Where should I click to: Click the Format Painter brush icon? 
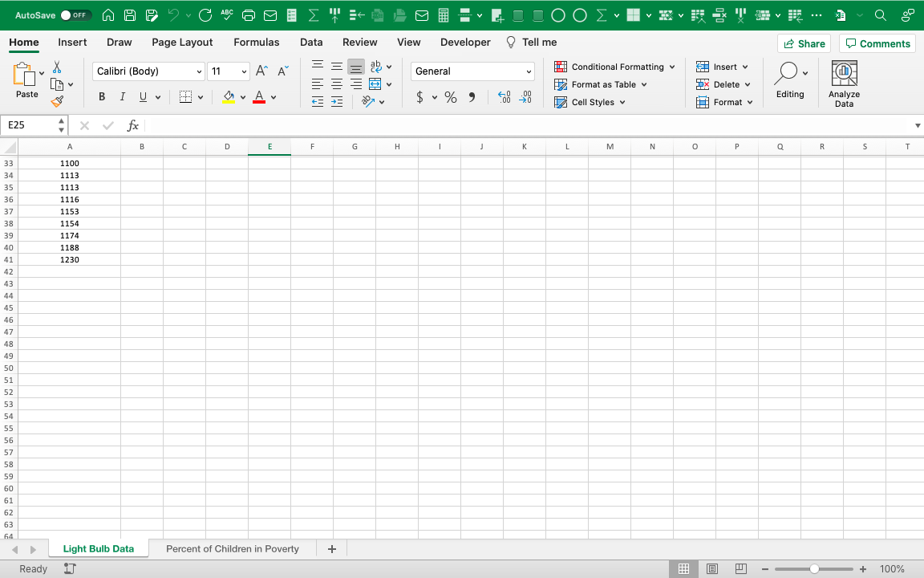coord(57,102)
